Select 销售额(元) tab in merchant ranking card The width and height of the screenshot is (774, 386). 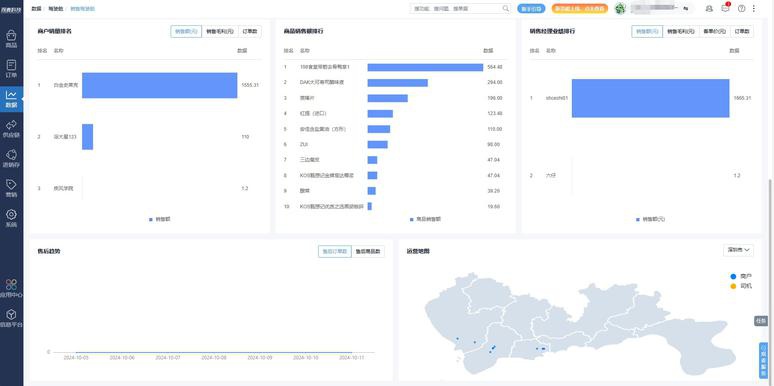pos(186,31)
